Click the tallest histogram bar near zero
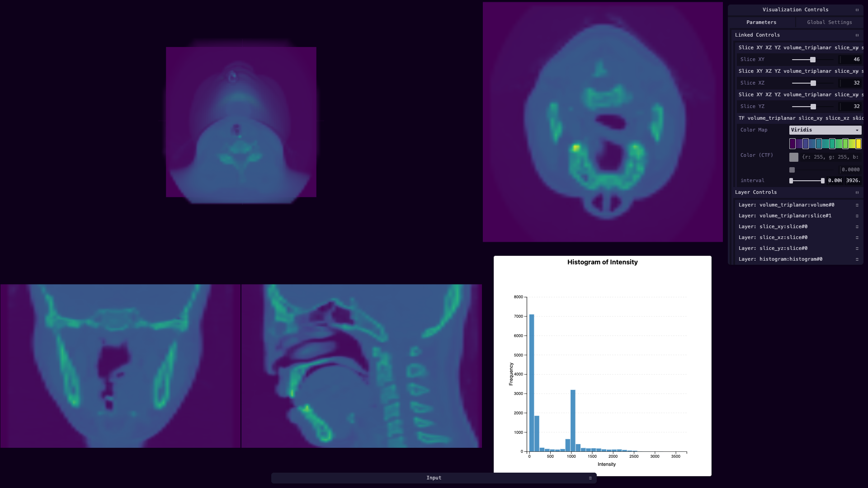This screenshot has height=488, width=868. point(532,383)
